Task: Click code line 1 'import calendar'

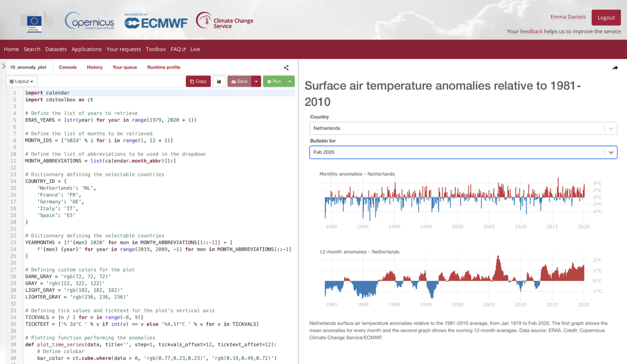Action: [47, 92]
